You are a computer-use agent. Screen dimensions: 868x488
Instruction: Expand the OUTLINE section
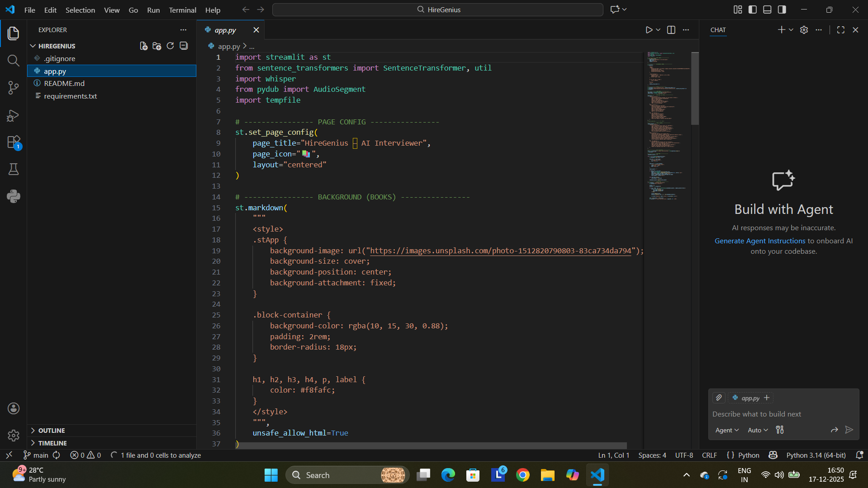[x=52, y=431]
